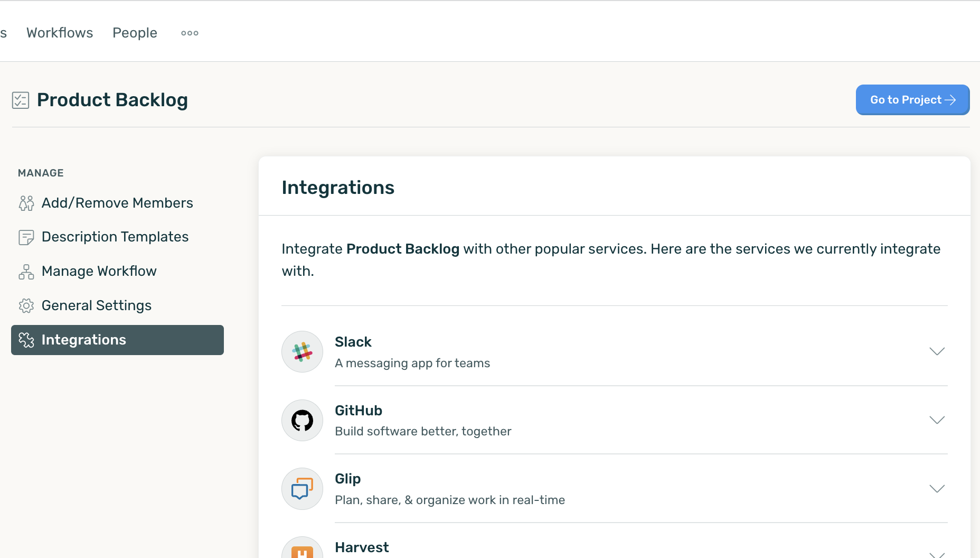Viewport: 980px width, 558px height.
Task: Click the Add/Remove Members people icon
Action: click(x=26, y=203)
